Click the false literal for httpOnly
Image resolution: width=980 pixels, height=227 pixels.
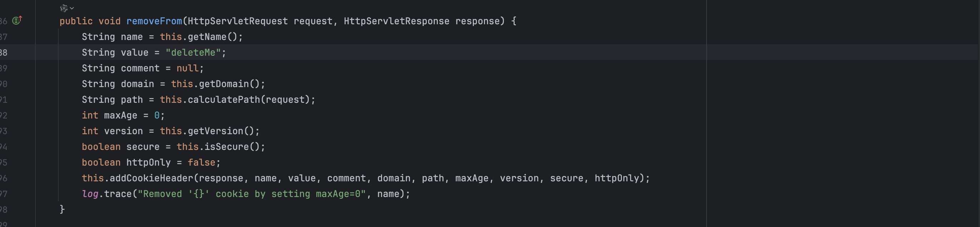coord(201,163)
